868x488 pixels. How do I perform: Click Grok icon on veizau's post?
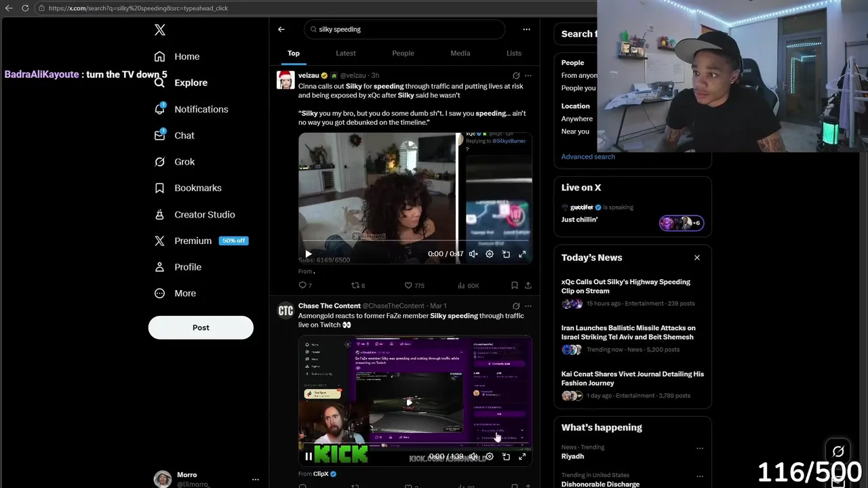(516, 75)
